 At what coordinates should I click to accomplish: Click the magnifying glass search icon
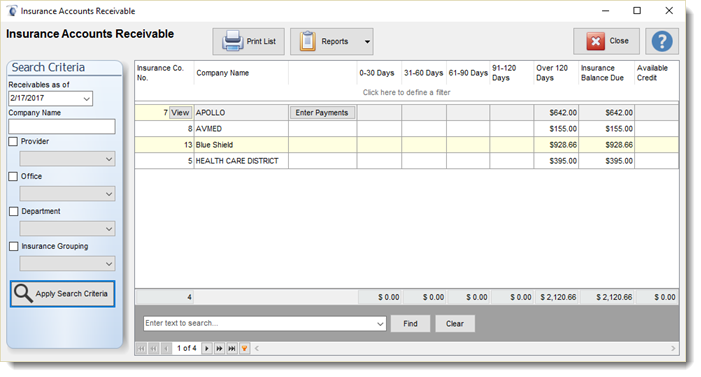[x=23, y=293]
